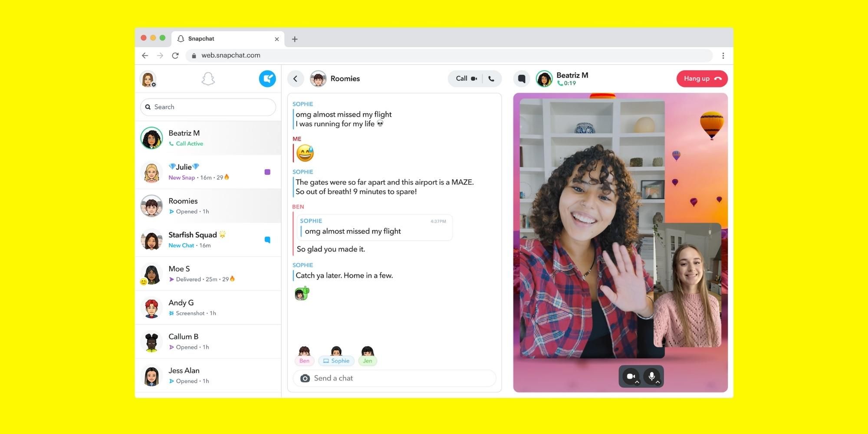This screenshot has width=868, height=434.
Task: Open a new browser tab
Action: (x=295, y=39)
